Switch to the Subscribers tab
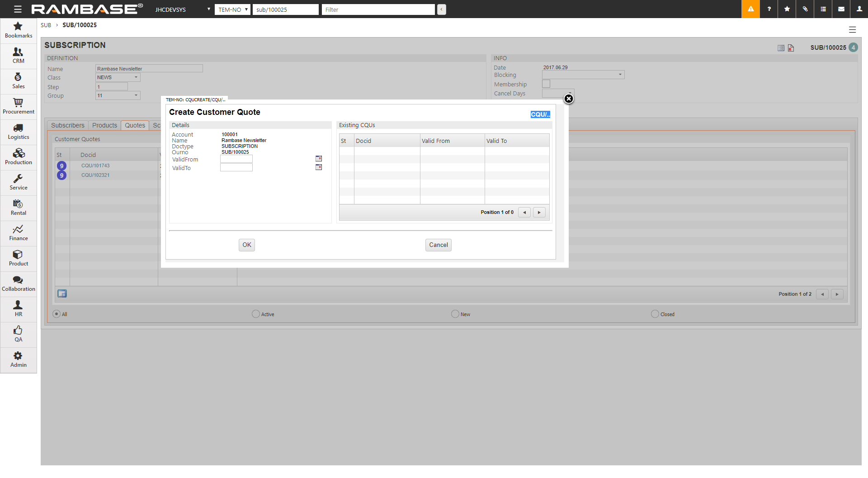The height and width of the screenshot is (478, 868). pos(68,125)
